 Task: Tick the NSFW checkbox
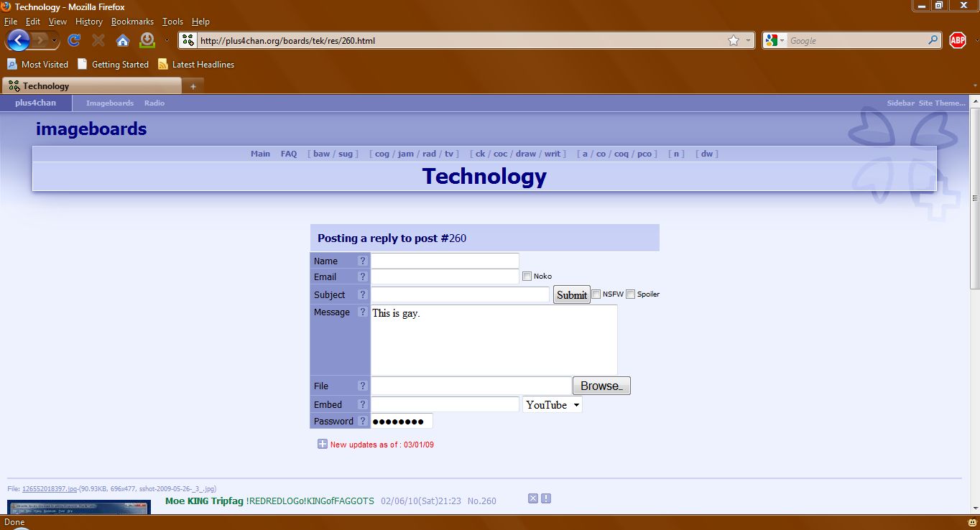pos(596,294)
